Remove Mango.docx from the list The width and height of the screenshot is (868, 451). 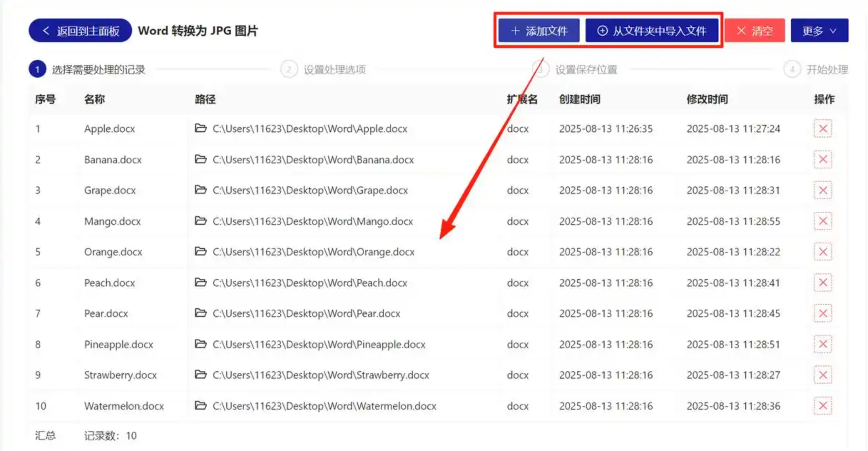click(822, 221)
